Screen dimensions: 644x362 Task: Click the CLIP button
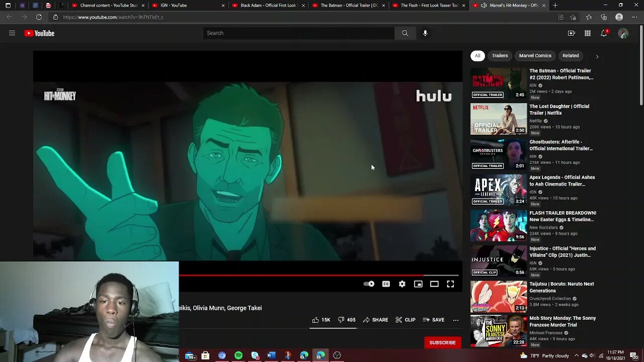(406, 320)
